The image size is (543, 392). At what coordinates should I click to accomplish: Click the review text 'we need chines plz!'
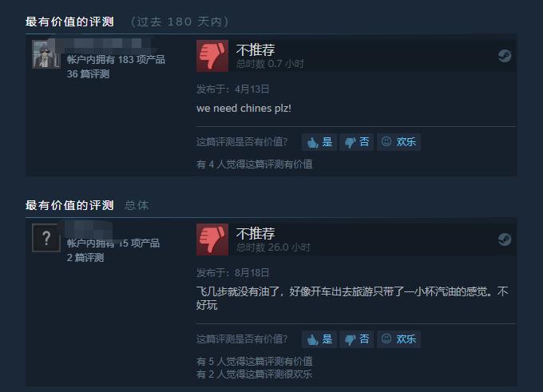click(x=244, y=109)
